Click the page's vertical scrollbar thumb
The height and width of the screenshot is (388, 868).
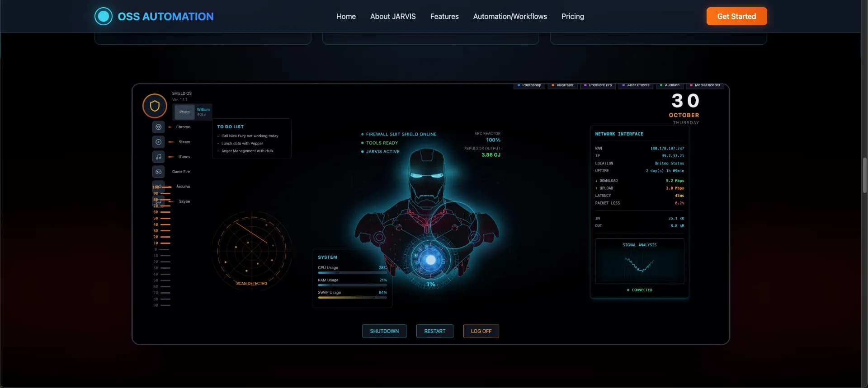864,175
